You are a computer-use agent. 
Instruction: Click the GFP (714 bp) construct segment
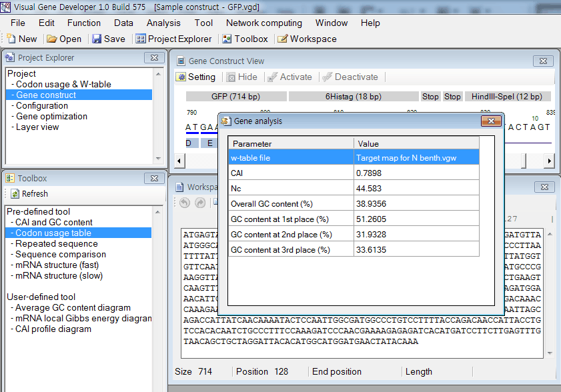tap(228, 97)
